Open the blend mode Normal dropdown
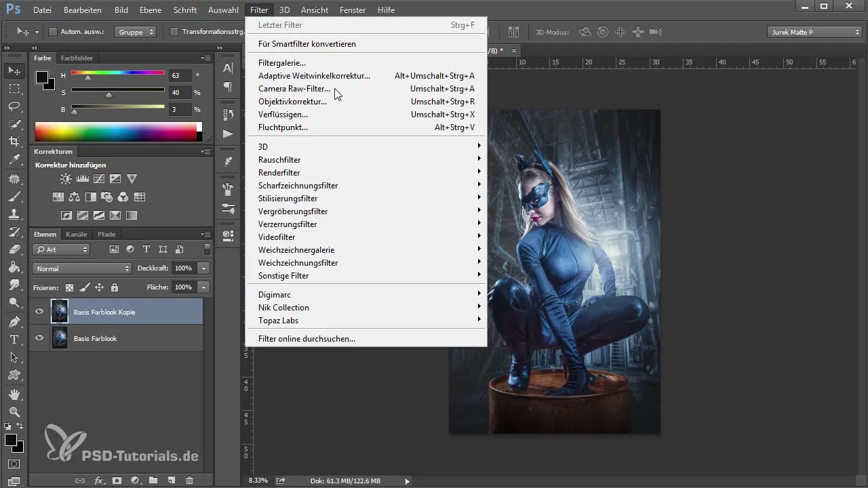Screen dimensions: 868x488 [81, 268]
